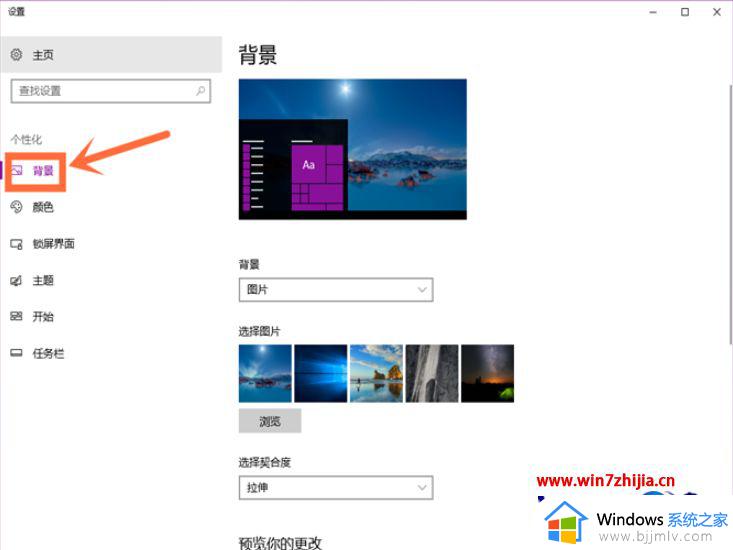Click the 背景 picture icon in sidebar

coord(17,170)
